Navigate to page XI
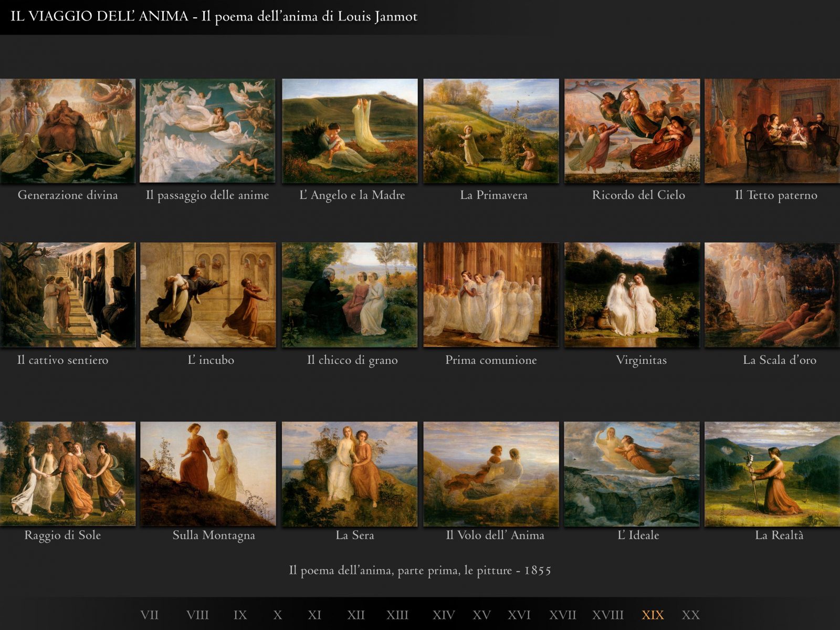 (x=314, y=615)
